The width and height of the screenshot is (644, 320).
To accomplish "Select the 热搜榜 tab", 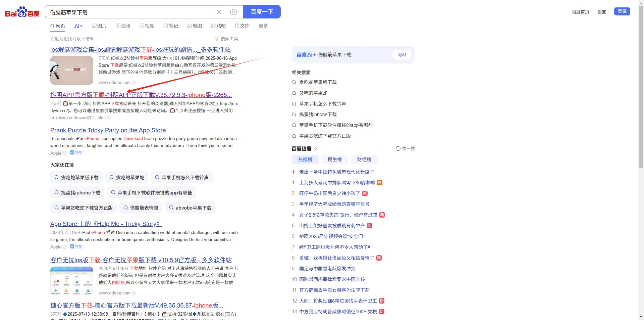I will 305,159.
